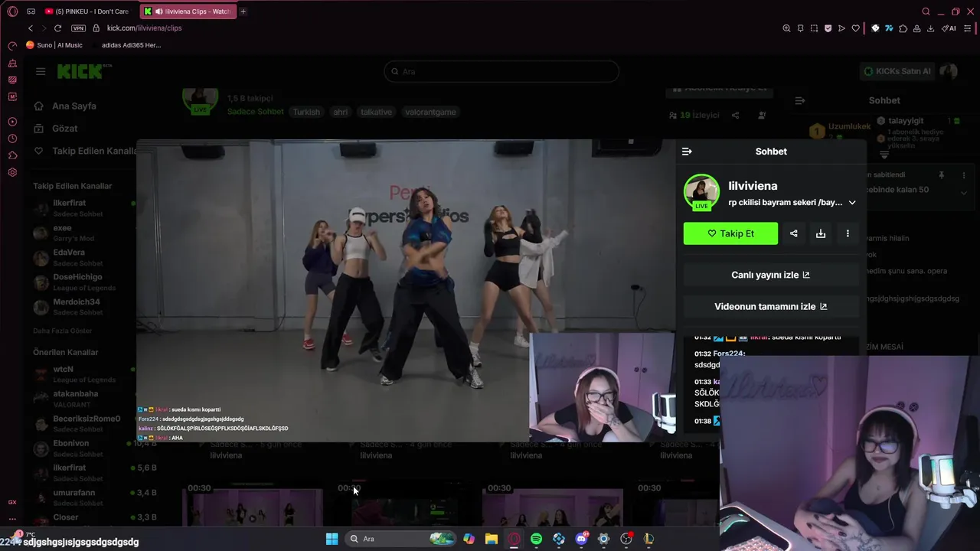Open Windows Start menu

click(332, 539)
